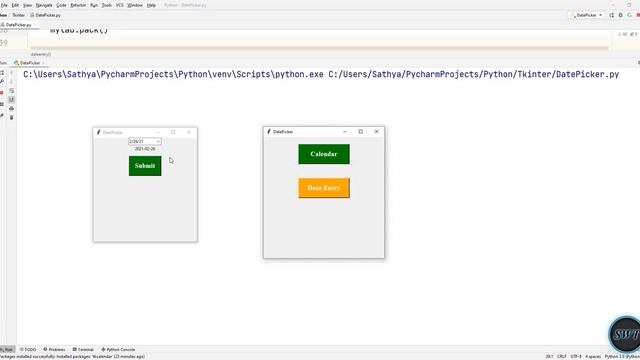Open the Run menu
The width and height of the screenshot is (640, 360).
(94, 5)
